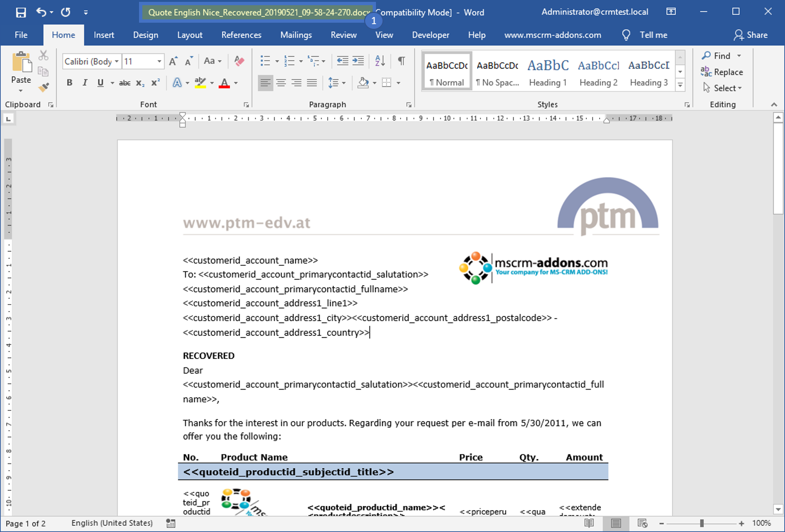Click the zoom slider handle

point(702,523)
